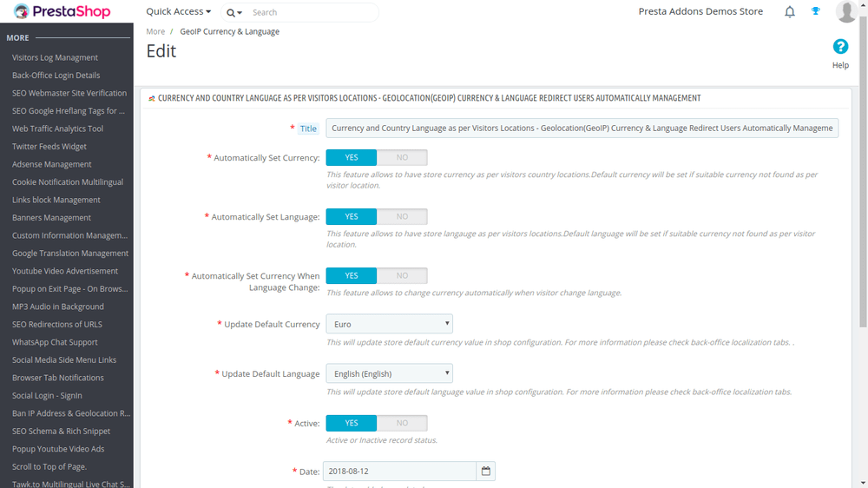
Task: Set Automatically Set Language to NO
Action: [x=402, y=216]
